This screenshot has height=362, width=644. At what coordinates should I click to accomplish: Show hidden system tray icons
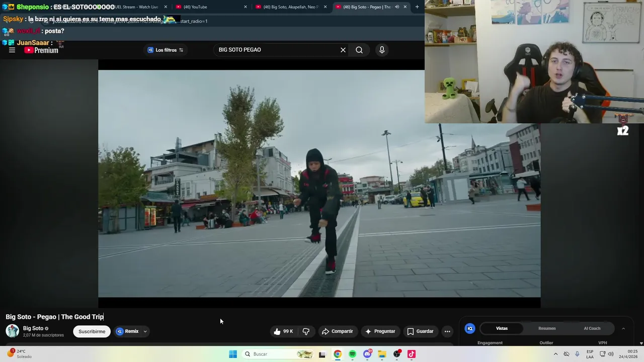click(555, 354)
